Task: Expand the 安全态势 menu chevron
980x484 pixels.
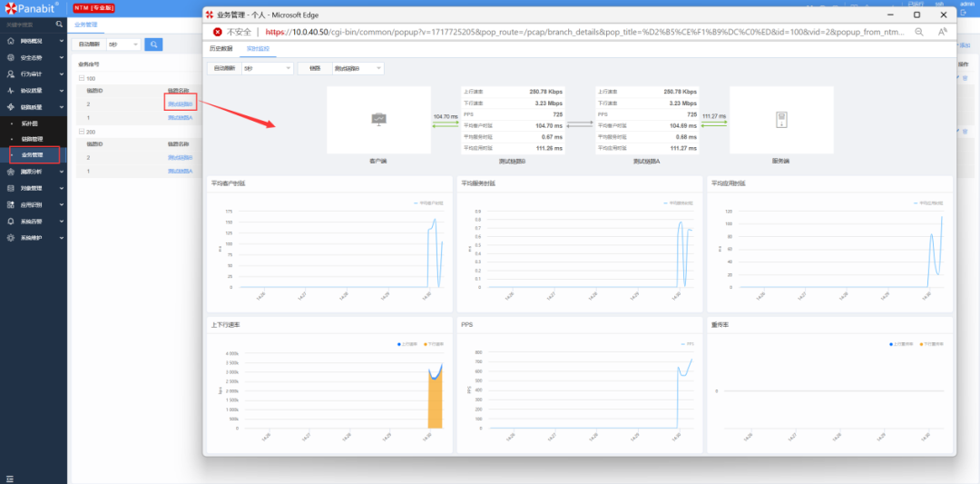Action: click(62, 57)
